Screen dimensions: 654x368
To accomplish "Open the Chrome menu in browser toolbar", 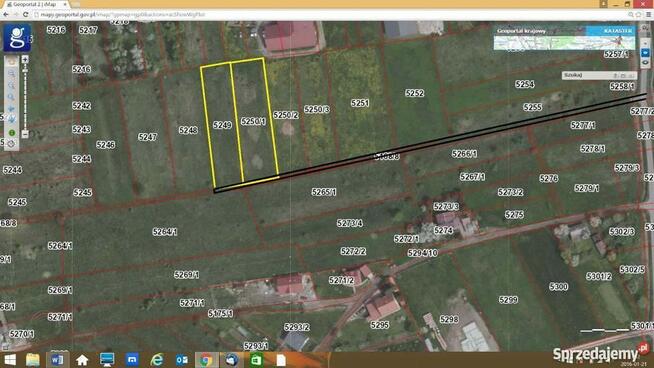I will coord(648,15).
